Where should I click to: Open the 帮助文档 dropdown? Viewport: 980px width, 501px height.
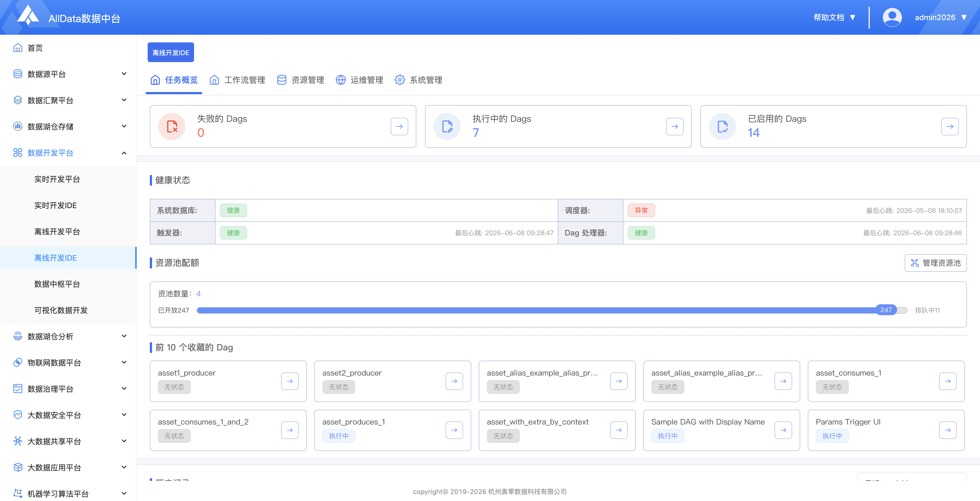point(835,17)
